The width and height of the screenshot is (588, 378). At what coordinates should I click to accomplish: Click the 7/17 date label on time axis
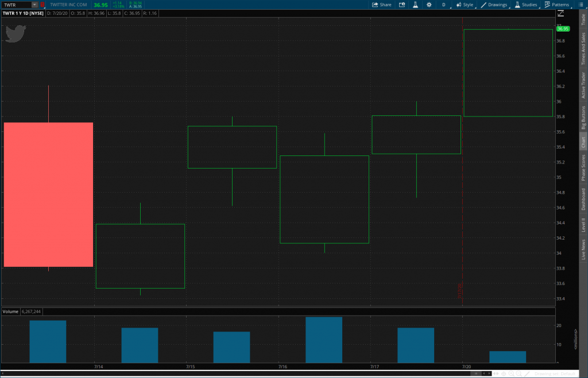click(374, 367)
